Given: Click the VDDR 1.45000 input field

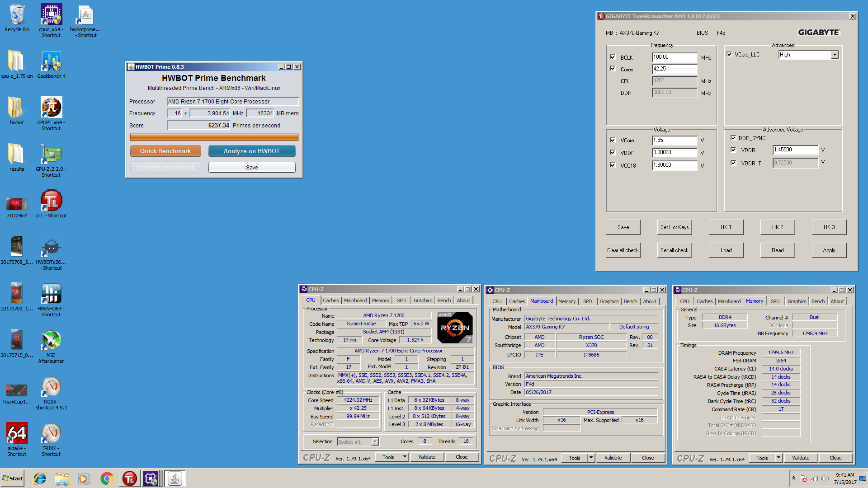Looking at the screenshot, I should point(795,150).
